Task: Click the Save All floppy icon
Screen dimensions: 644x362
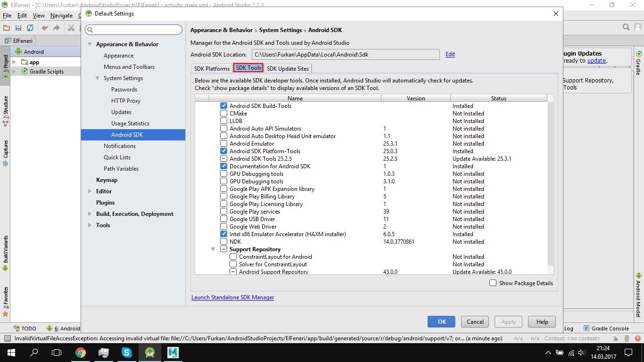Action: [18, 28]
